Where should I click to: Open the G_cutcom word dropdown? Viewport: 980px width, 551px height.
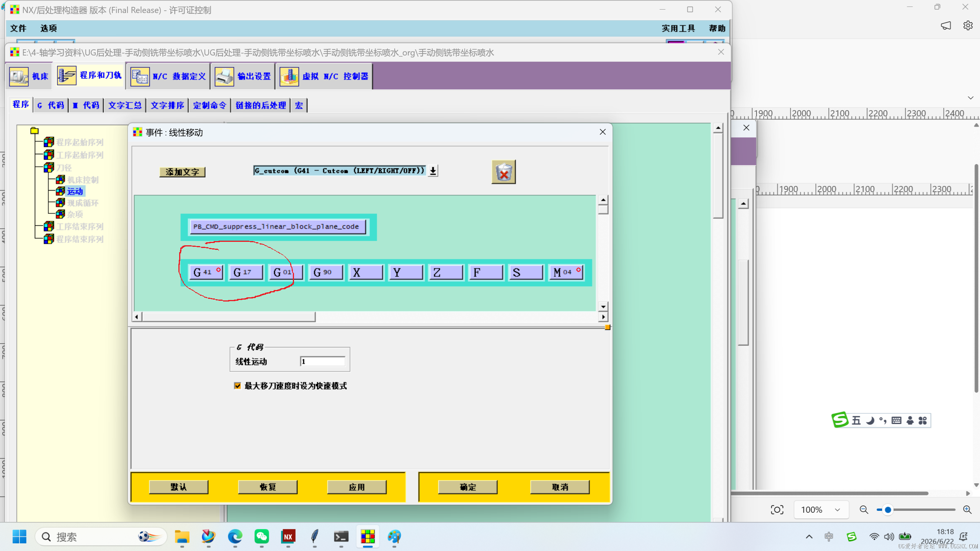[x=433, y=171]
